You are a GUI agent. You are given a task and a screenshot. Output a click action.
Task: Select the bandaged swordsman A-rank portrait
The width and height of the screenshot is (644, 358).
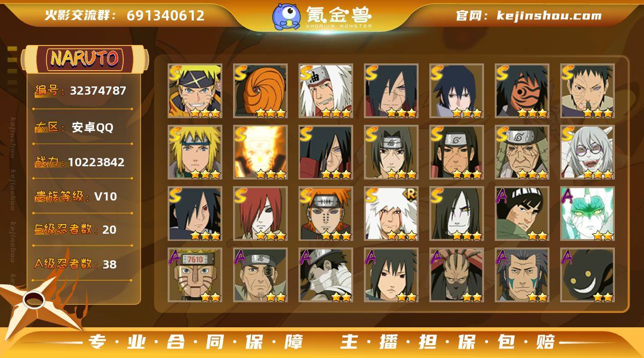point(326,275)
